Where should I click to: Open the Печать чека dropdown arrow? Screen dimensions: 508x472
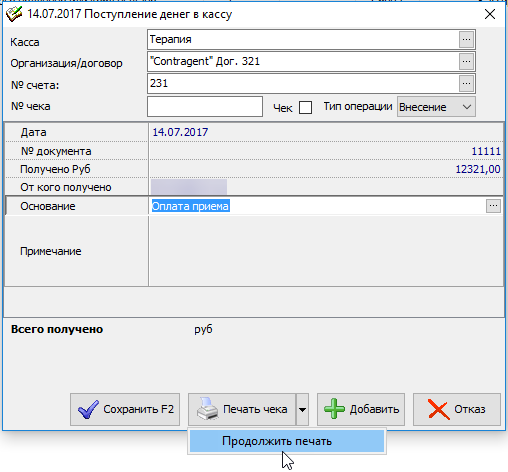pos(302,409)
